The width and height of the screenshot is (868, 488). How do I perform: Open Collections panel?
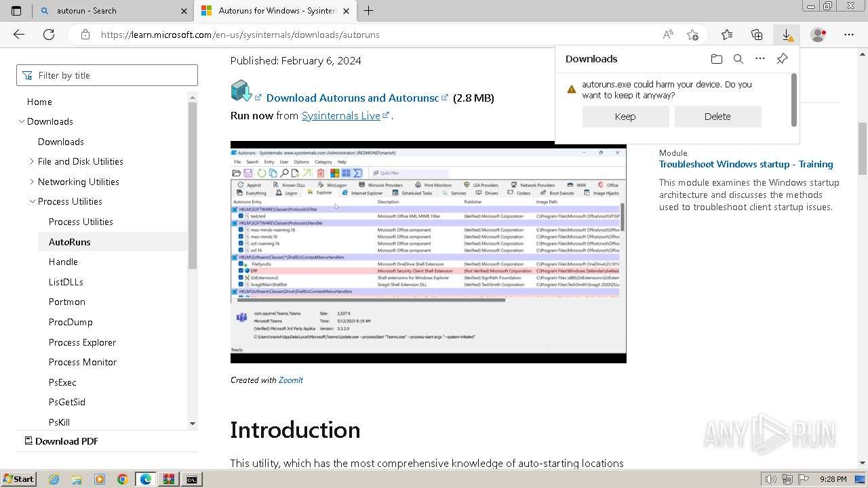point(757,35)
